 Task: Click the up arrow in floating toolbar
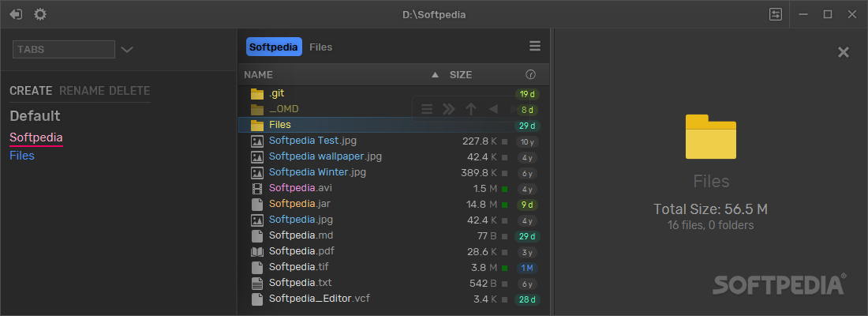click(470, 109)
